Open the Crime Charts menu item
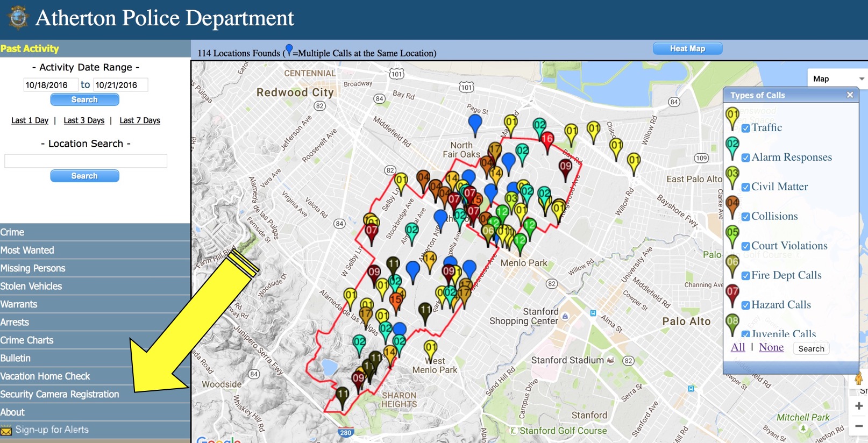This screenshot has width=868, height=443. (27, 340)
